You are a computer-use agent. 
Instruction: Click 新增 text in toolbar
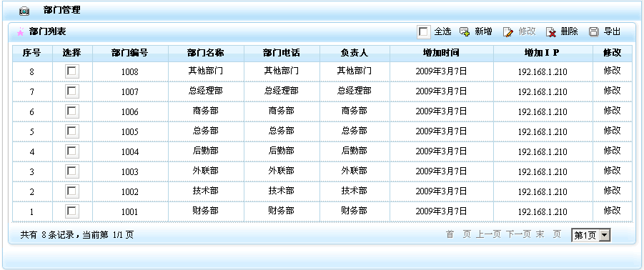coord(483,31)
